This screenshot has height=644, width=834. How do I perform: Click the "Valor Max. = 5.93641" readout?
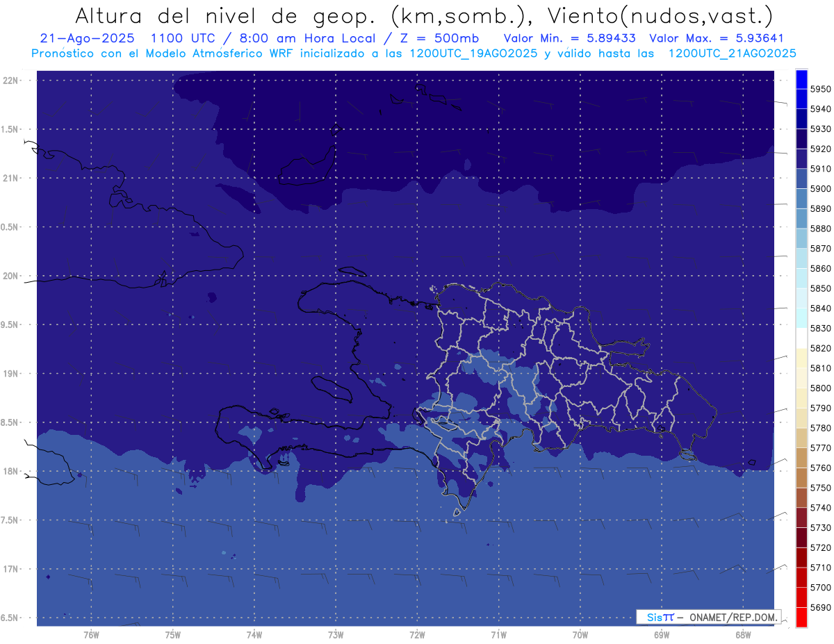coord(716,38)
